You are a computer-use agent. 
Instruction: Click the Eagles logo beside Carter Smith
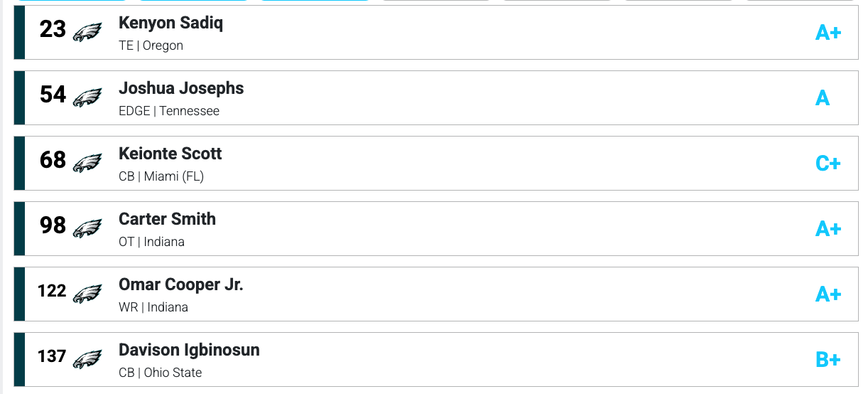coord(87,228)
